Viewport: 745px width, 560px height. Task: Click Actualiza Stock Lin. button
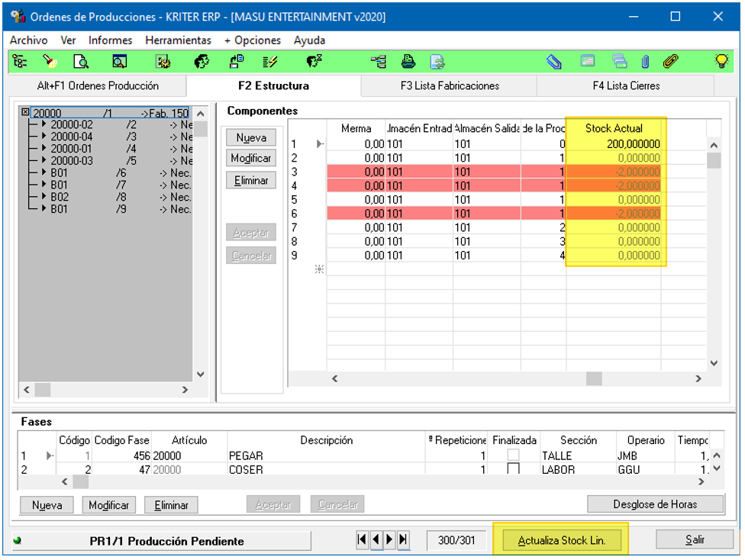[x=562, y=540]
